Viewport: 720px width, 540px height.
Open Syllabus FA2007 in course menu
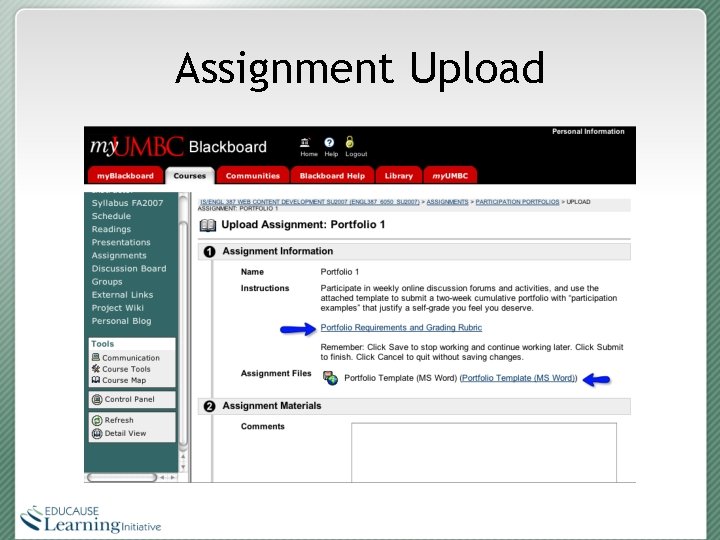tap(127, 203)
